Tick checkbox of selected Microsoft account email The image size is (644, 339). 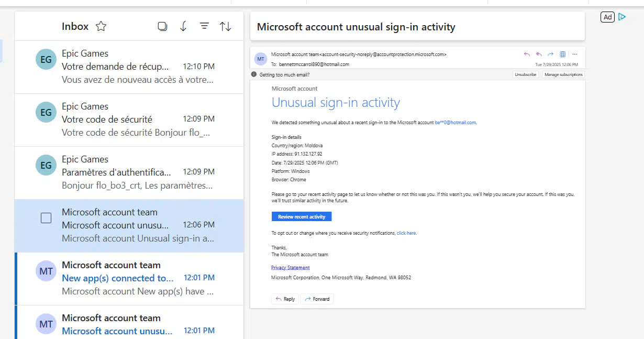coord(46,218)
